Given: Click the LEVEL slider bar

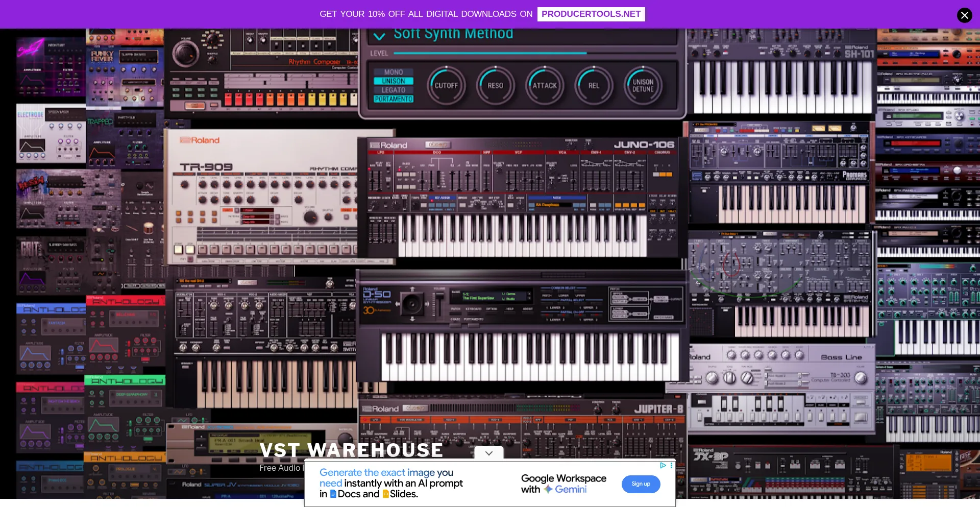Looking at the screenshot, I should pos(490,53).
